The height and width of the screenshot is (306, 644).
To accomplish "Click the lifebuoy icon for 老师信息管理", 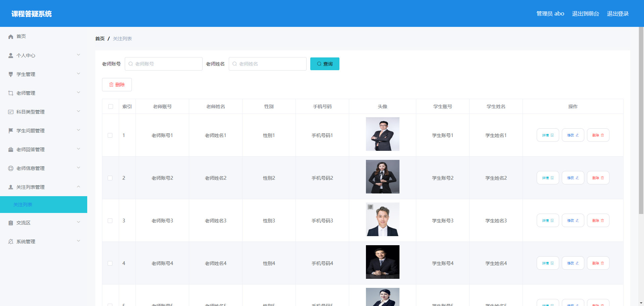I will (x=11, y=168).
